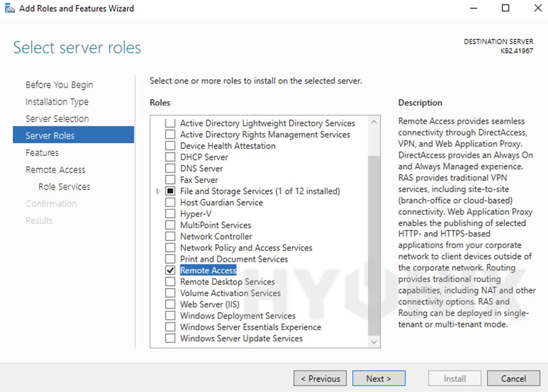Screen dimensions: 548x392
Task: Check the Fax Server role
Action: point(170,179)
